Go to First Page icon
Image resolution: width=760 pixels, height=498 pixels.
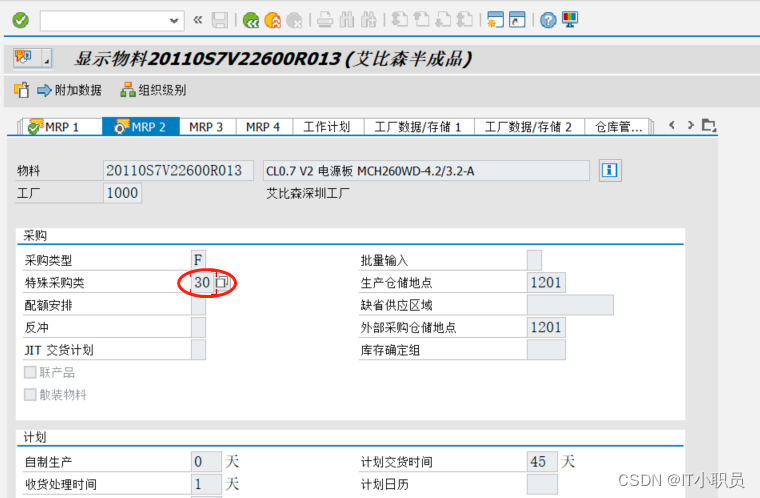[x=399, y=20]
